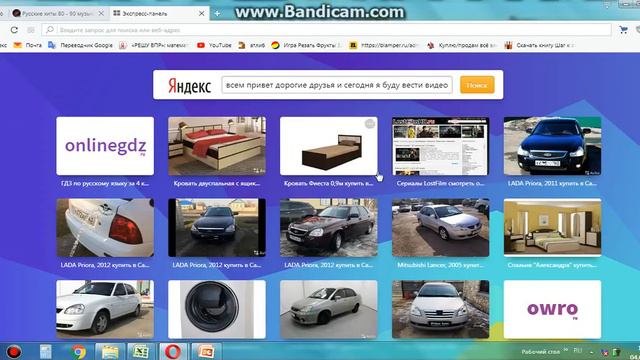The image size is (640, 360).
Task: Click the RU language indicator
Action: tap(577, 351)
